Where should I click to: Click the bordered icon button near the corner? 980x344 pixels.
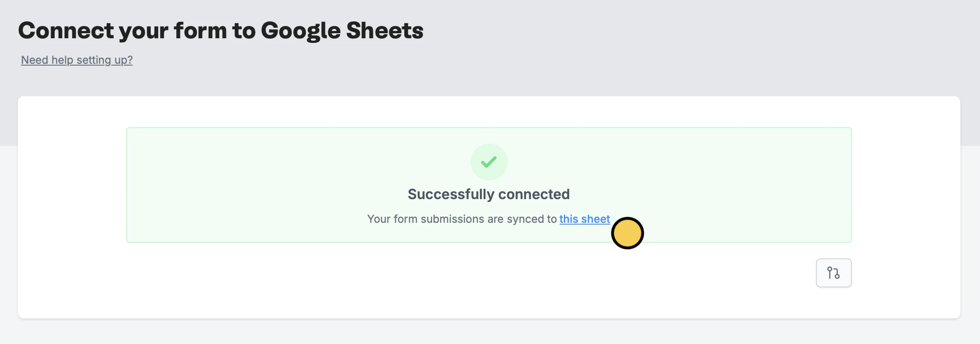pos(833,272)
